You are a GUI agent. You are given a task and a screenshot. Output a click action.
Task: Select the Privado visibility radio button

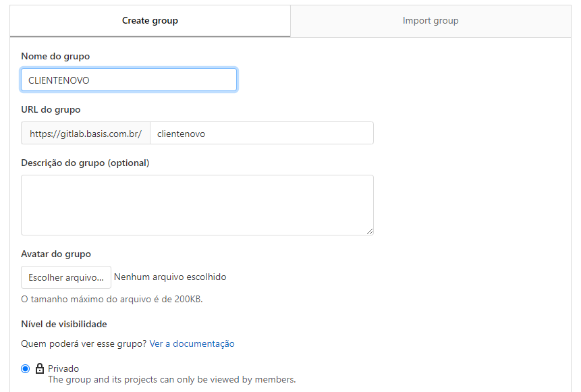pos(26,368)
